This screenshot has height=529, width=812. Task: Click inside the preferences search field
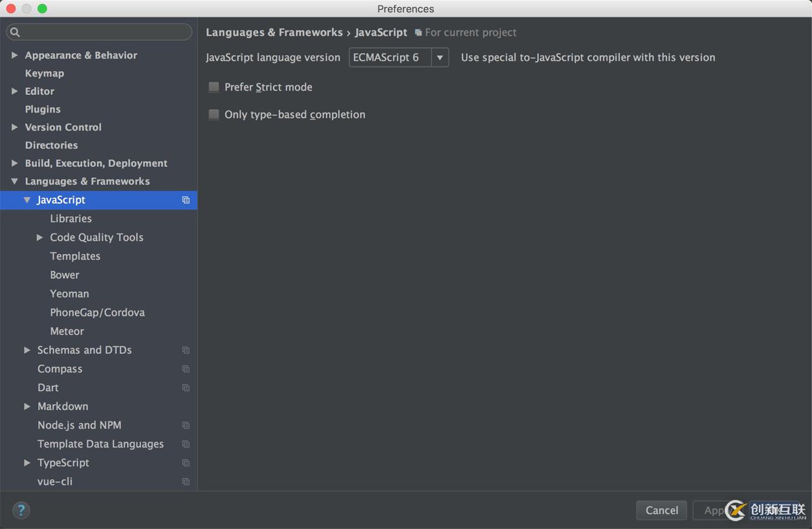(x=97, y=32)
